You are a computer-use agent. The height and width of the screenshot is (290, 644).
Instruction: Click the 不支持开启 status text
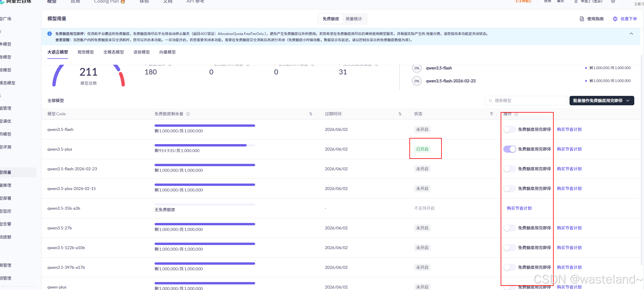[x=424, y=208]
